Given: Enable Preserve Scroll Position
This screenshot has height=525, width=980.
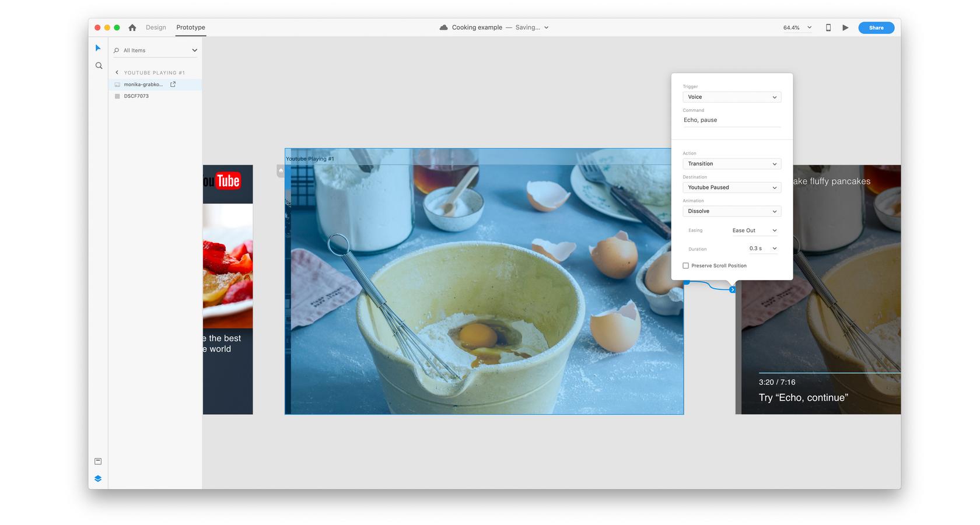Looking at the screenshot, I should pyautogui.click(x=686, y=265).
